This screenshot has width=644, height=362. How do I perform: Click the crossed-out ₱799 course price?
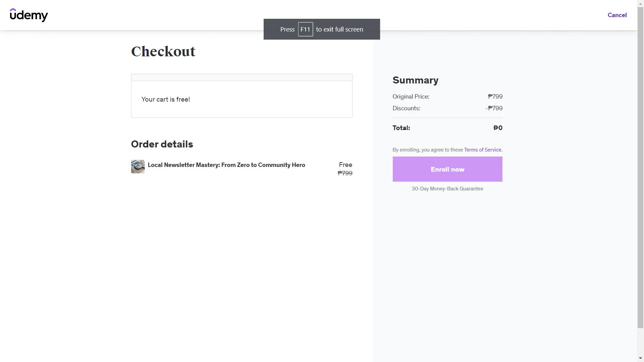[x=345, y=173]
